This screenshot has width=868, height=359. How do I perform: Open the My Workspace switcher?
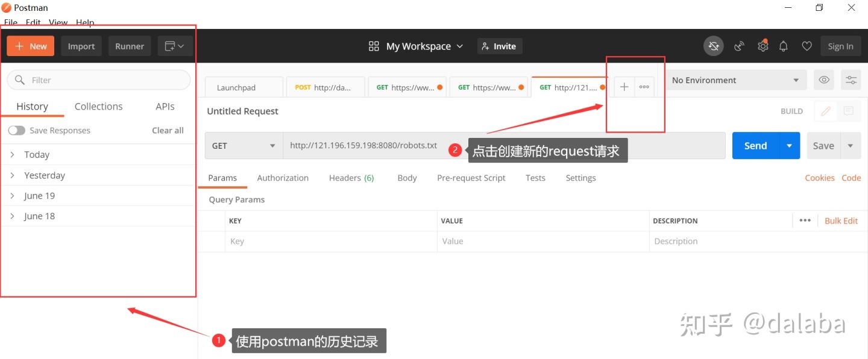(x=416, y=46)
